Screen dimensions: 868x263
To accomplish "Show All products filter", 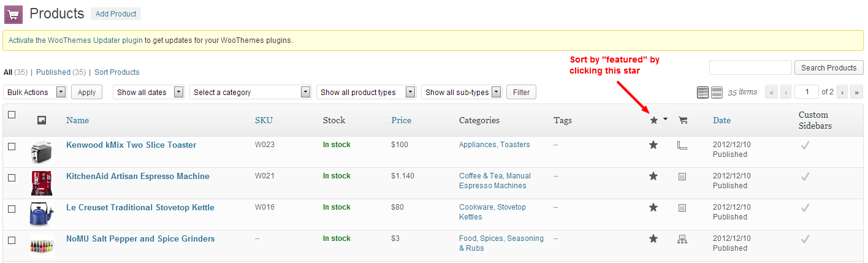I will [9, 72].
